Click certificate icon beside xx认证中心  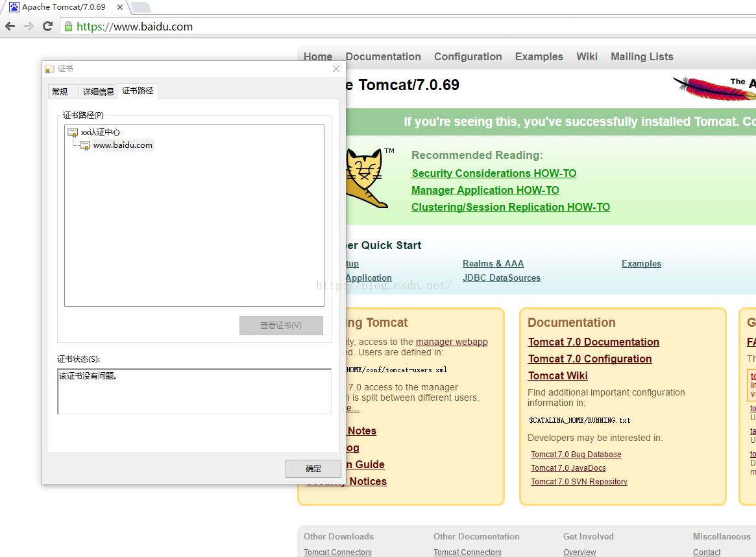point(73,132)
